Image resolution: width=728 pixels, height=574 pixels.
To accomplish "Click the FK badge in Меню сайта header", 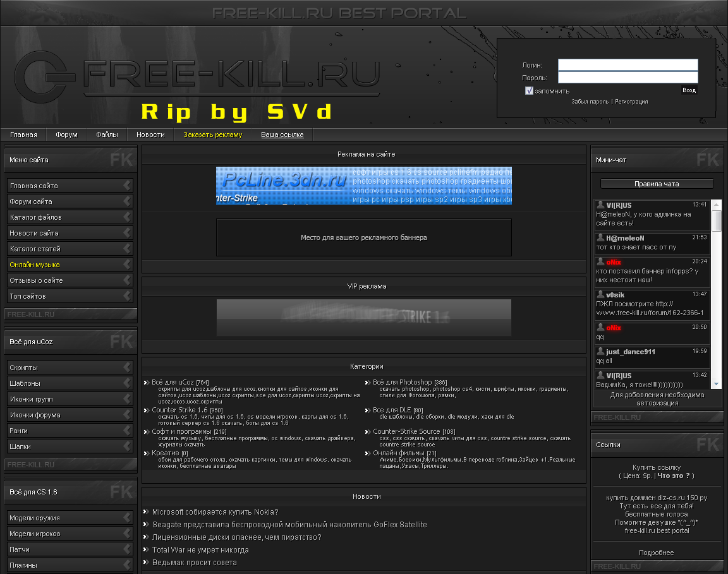I will pyautogui.click(x=121, y=159).
